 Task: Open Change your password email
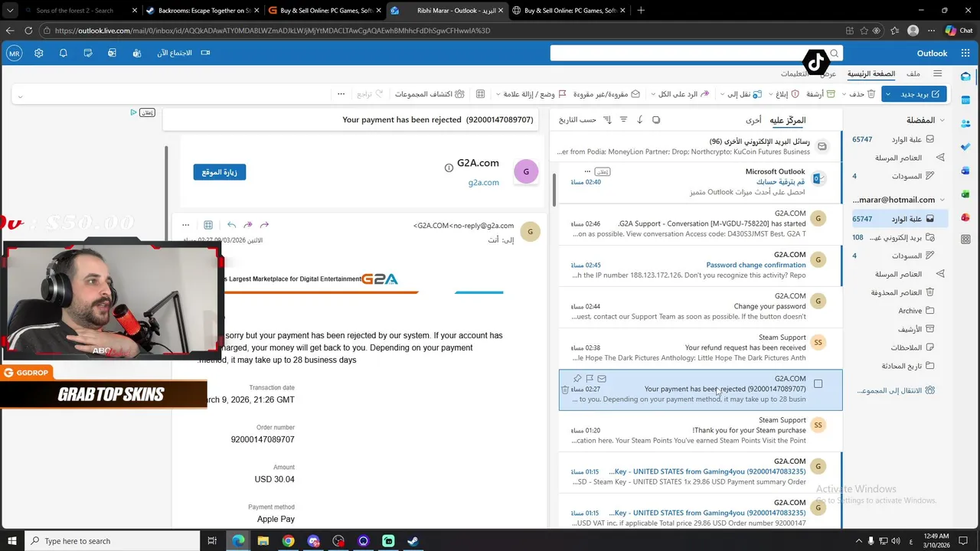(x=700, y=306)
